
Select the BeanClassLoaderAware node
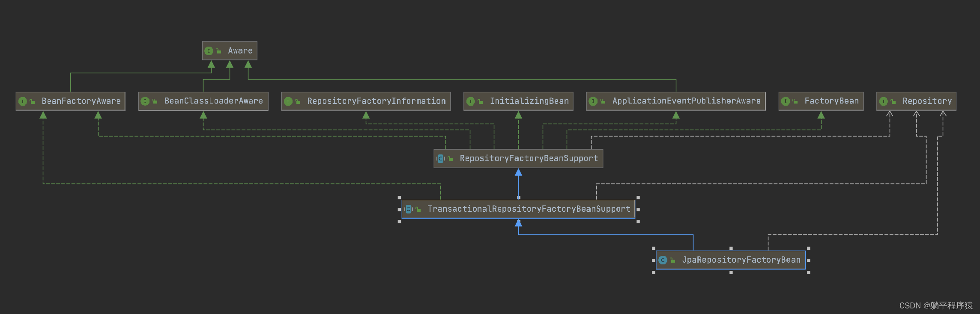[203, 101]
